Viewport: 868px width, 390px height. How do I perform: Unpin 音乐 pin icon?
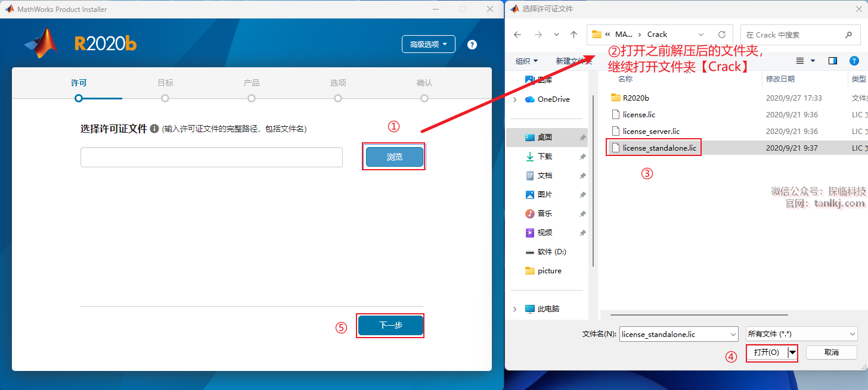pyautogui.click(x=582, y=214)
